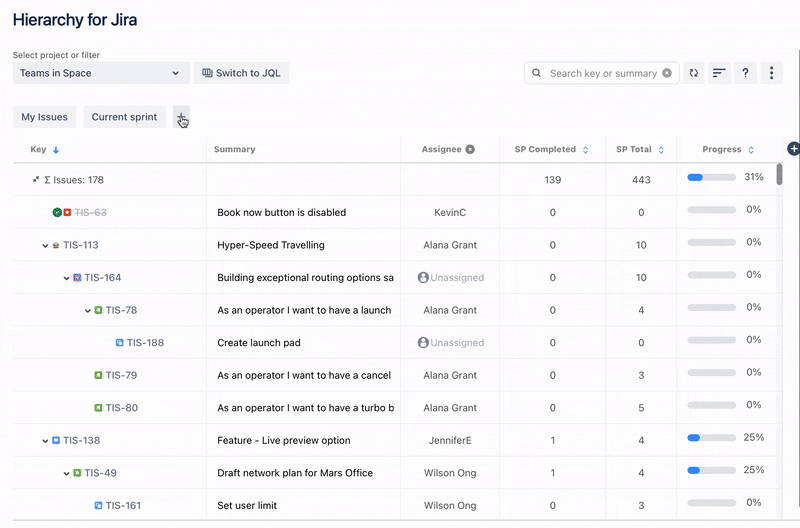The image size is (800, 528).
Task: Click the epic icon beside TIS-164
Action: tap(77, 278)
